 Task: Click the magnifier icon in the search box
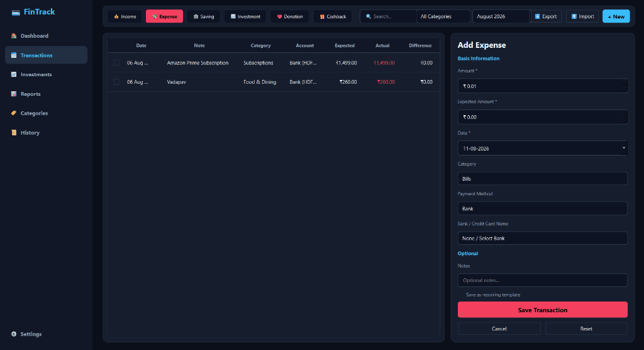(369, 16)
